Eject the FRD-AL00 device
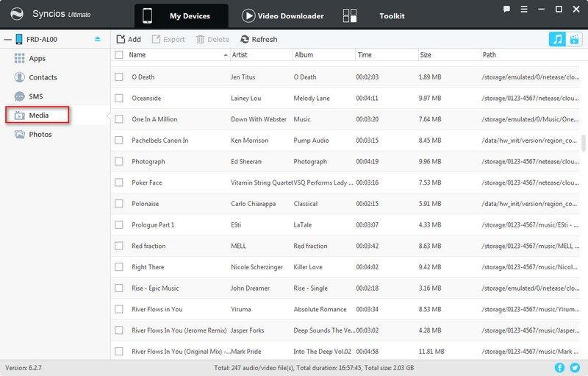 (98, 39)
